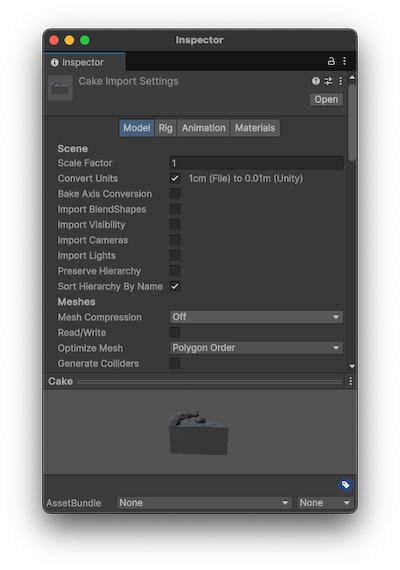400x570 pixels.
Task: Open the Mesh Compression dropdown
Action: click(256, 317)
